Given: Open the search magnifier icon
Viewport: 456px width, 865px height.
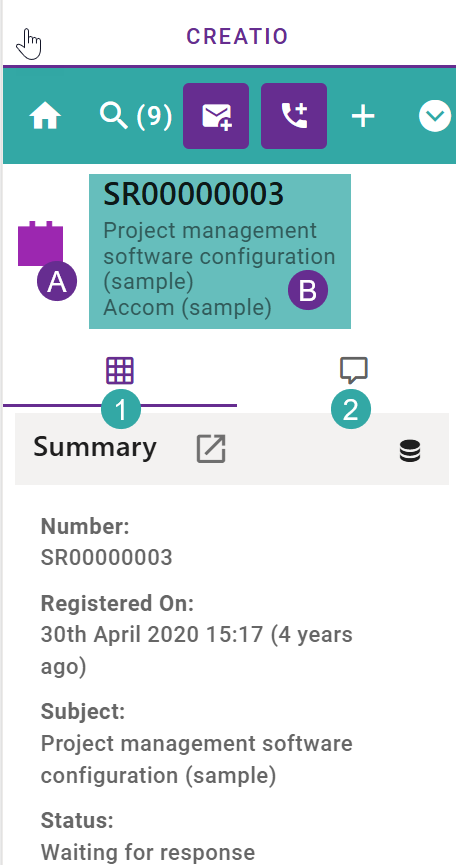Looking at the screenshot, I should click(x=114, y=116).
